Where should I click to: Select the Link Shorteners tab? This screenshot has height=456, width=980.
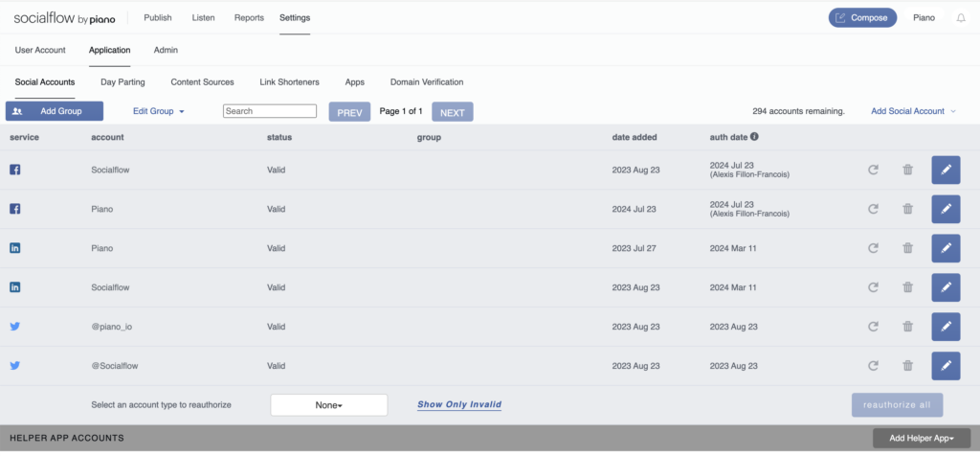[x=289, y=82]
